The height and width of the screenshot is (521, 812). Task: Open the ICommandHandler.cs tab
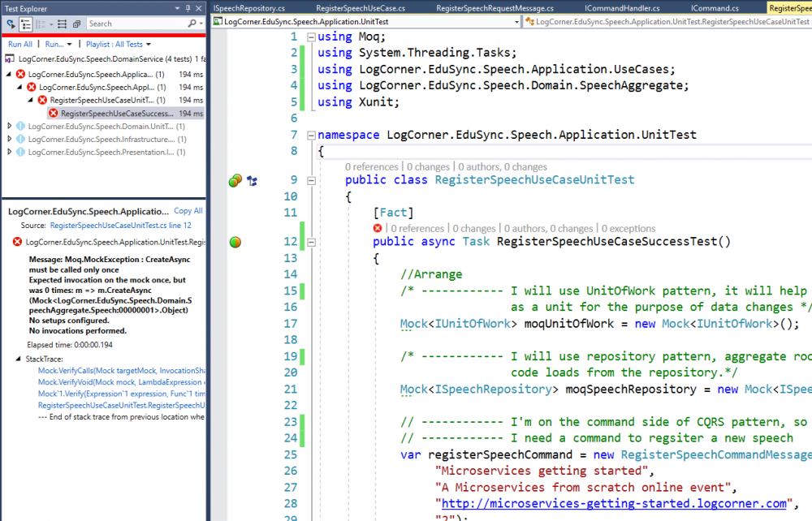pos(622,7)
